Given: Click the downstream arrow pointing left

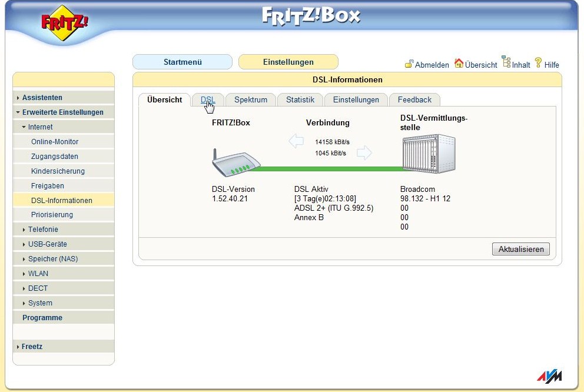Looking at the screenshot, I should (x=296, y=141).
